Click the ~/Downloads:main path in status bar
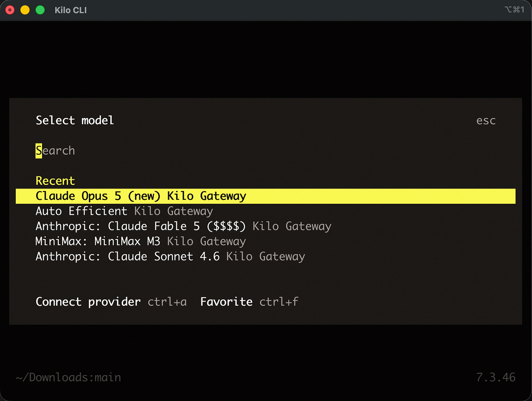The height and width of the screenshot is (401, 532). [x=68, y=377]
